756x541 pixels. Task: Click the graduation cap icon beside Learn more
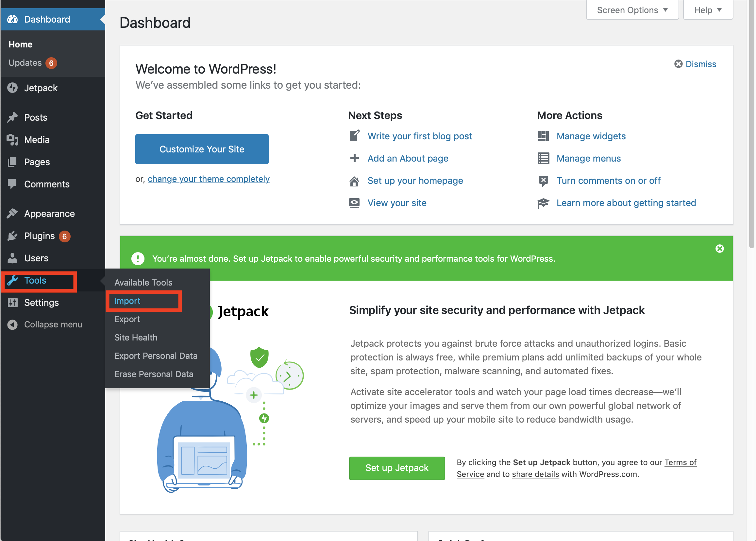coord(543,203)
